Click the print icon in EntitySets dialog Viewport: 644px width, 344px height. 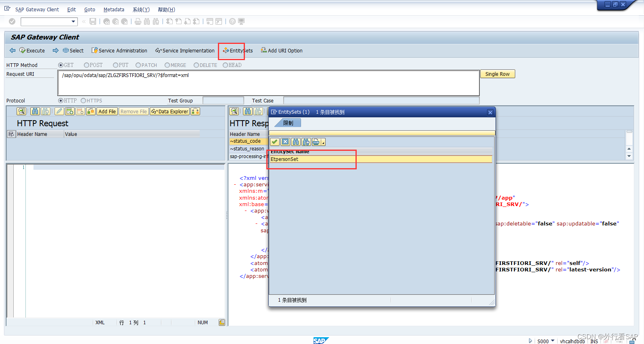pos(316,142)
